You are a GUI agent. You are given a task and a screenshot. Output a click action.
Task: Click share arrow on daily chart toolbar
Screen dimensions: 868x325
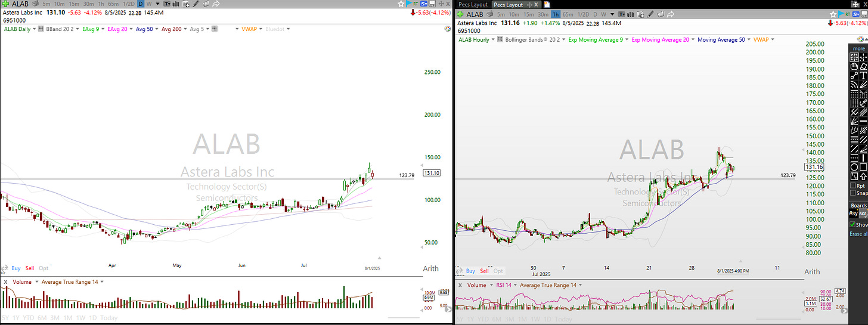pyautogui.click(x=216, y=4)
